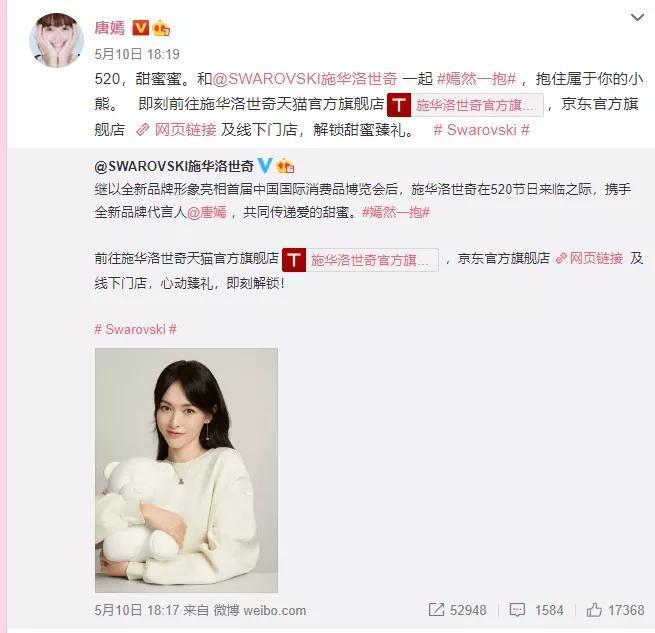
Task: Open the reposted @SWAROVSKI施华洛世奇 account name
Action: click(174, 166)
